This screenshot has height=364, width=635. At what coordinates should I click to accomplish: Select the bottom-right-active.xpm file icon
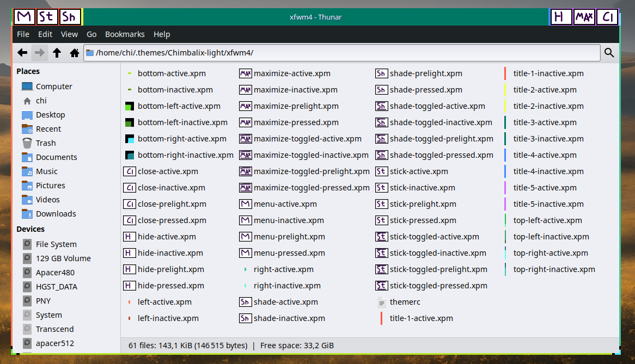tap(129, 139)
